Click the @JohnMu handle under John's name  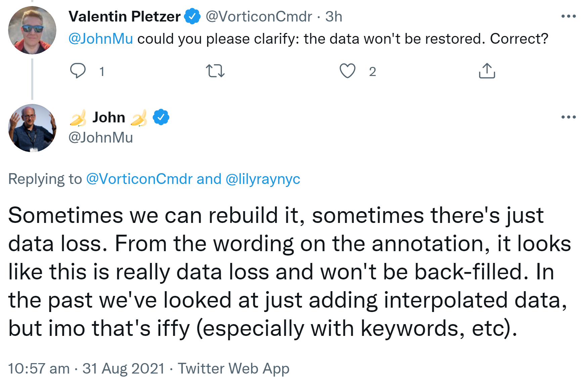pyautogui.click(x=101, y=138)
